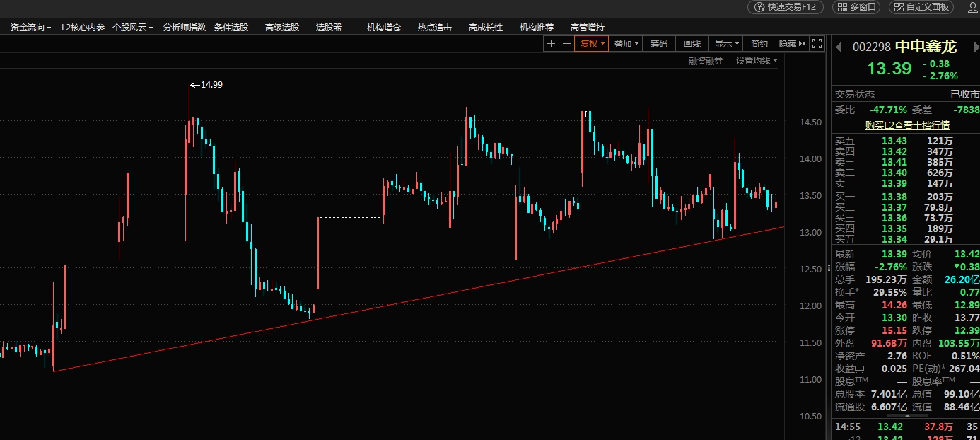Click the 最低 value 12.89
This screenshot has width=980, height=440.
coord(967,305)
